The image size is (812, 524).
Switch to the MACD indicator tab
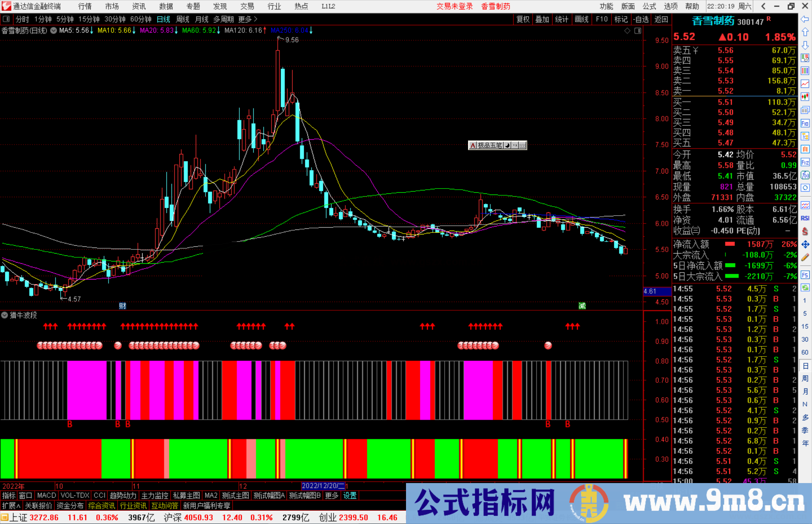pos(46,495)
